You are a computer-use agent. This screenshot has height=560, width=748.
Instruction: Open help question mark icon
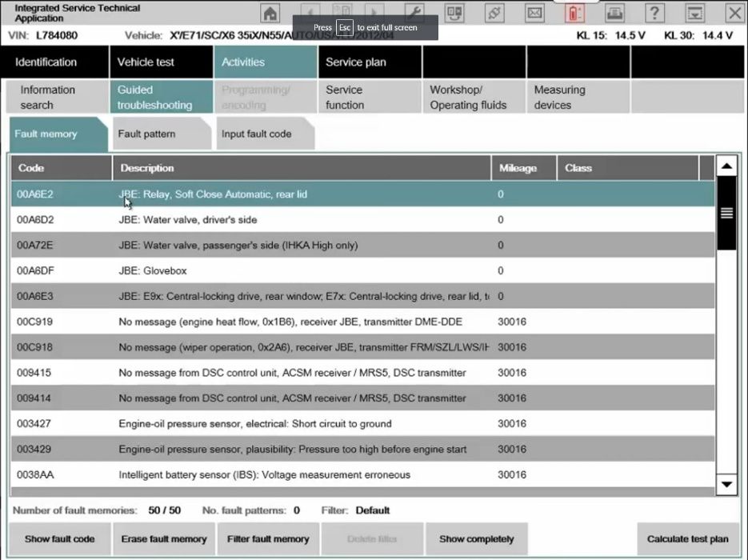pos(655,13)
